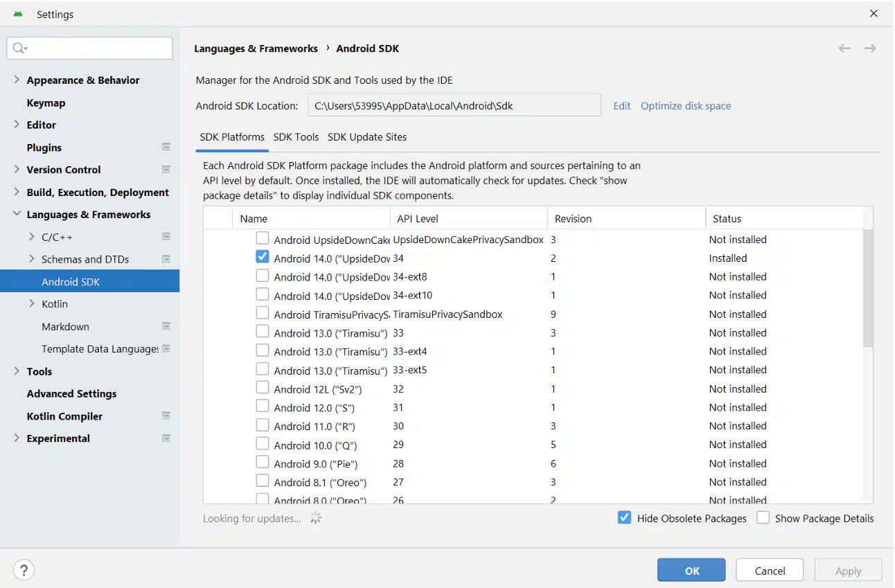Check the Android 13.0 33-ext4 checkbox
This screenshot has height=588, width=895.
click(x=263, y=350)
